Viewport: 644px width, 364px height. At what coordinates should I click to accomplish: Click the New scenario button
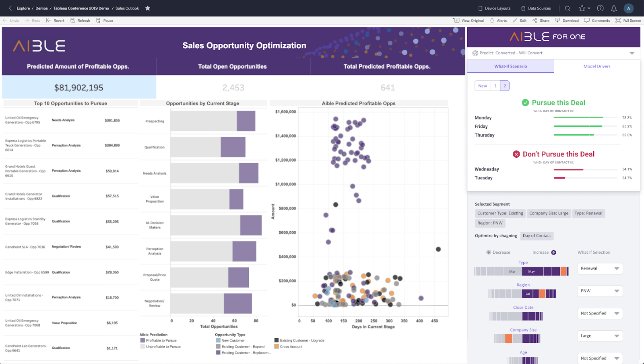point(483,86)
